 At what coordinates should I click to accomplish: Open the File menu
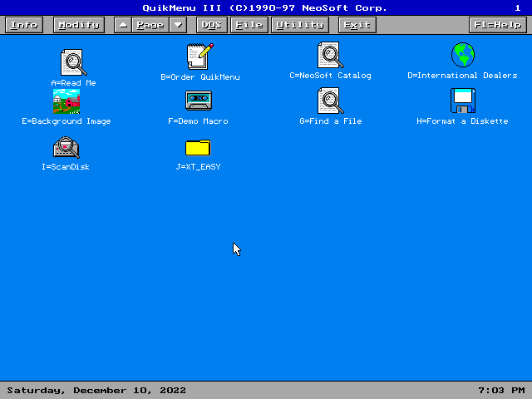[x=249, y=25]
